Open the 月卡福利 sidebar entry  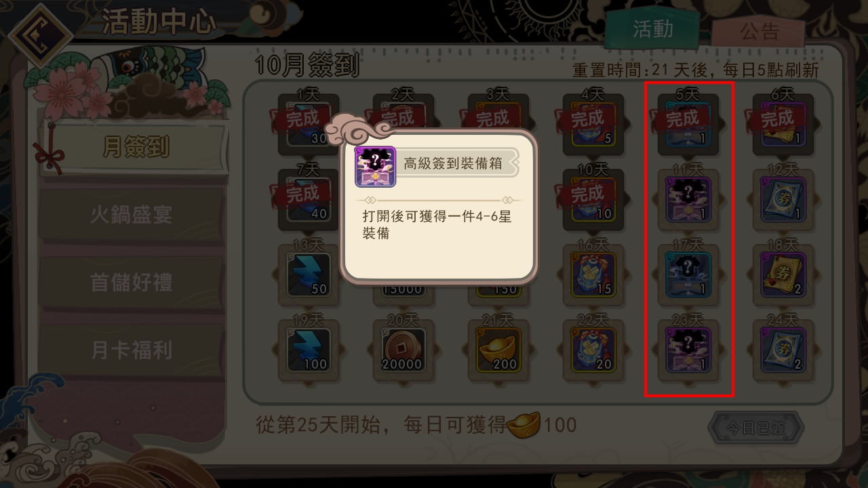coord(132,350)
